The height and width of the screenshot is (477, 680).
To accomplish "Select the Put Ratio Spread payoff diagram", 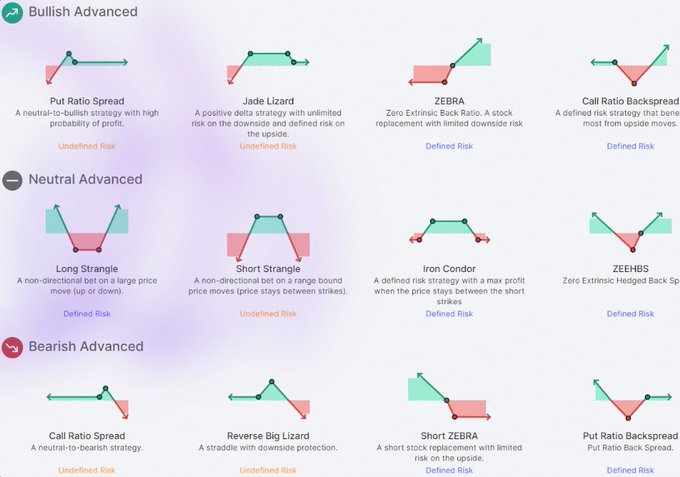I will 87,66.
